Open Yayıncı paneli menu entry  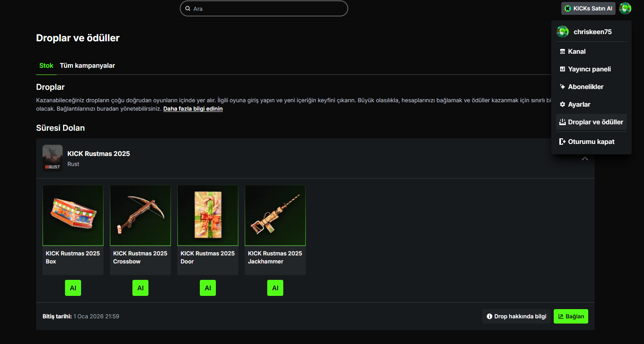591,69
